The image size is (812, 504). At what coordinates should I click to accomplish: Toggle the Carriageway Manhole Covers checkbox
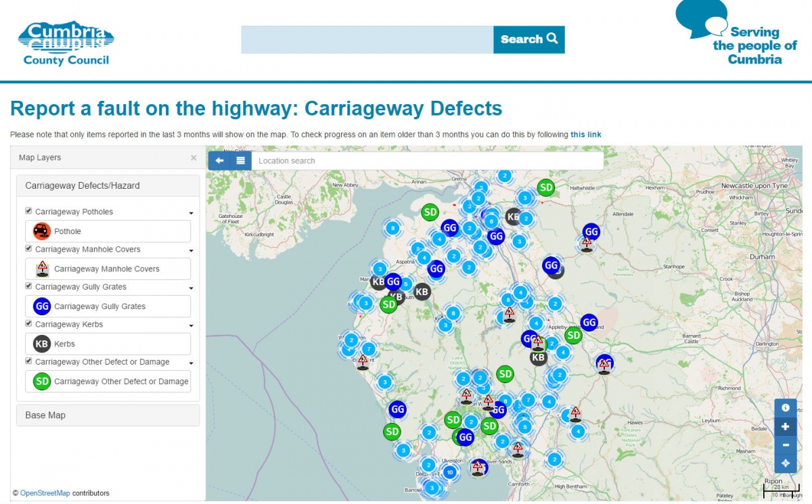tap(28, 249)
